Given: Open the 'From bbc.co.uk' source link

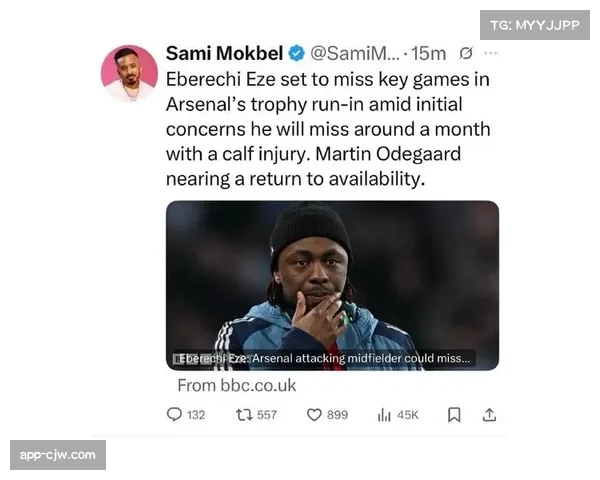Looking at the screenshot, I should coord(236,385).
